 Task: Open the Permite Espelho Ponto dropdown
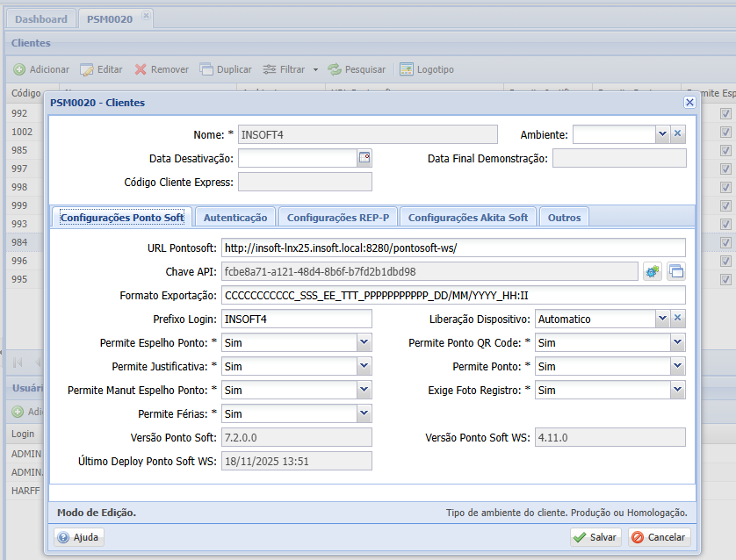(x=364, y=342)
